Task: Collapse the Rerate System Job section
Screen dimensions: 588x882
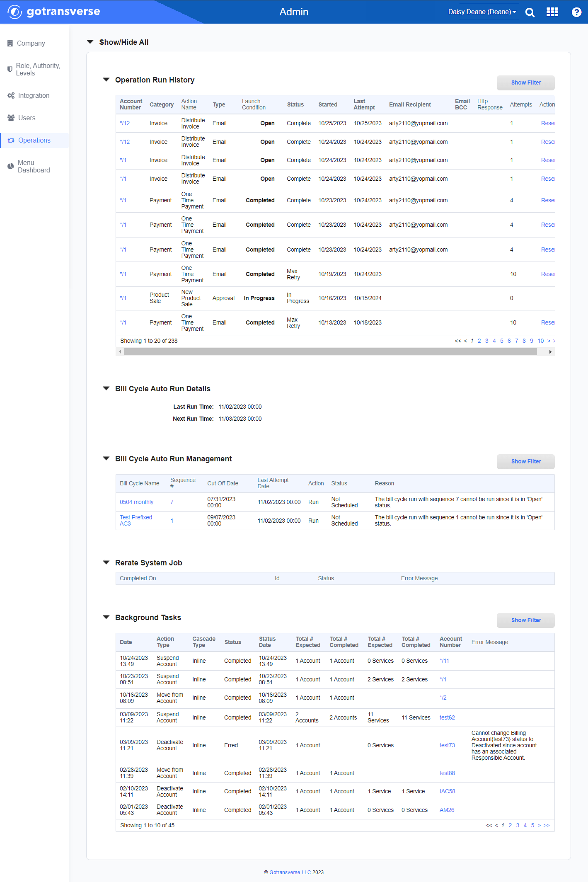Action: (106, 562)
